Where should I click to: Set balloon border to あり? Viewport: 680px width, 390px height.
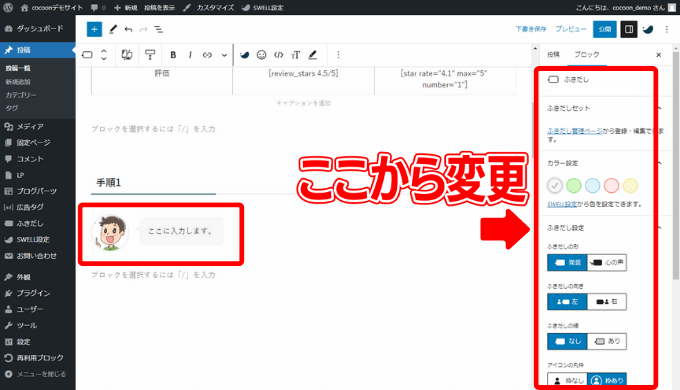tap(607, 341)
